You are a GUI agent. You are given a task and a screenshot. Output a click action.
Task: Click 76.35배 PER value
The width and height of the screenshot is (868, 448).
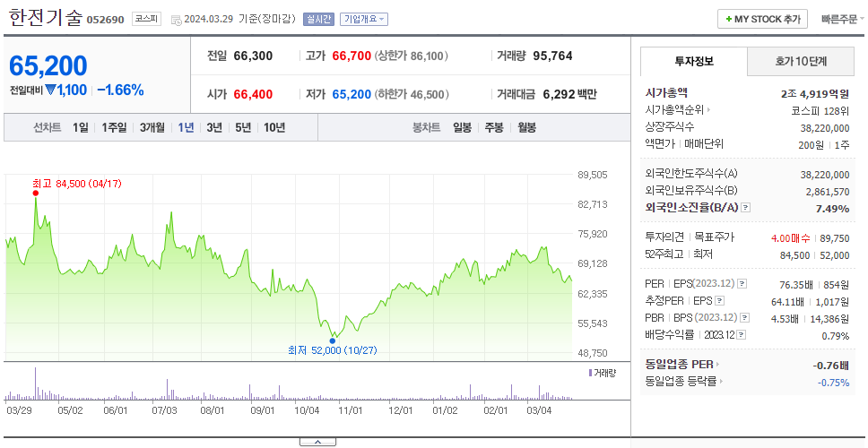(x=795, y=285)
